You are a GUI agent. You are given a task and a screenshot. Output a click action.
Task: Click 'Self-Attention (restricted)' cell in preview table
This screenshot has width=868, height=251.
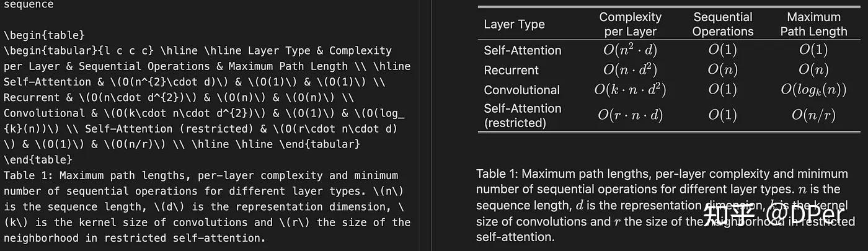click(522, 115)
